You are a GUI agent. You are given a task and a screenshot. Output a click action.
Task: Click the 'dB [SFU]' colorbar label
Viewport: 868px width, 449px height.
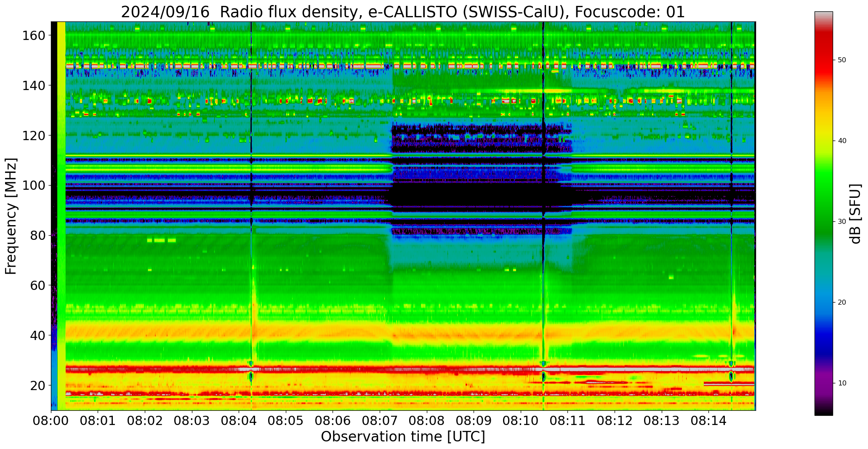pos(855,214)
